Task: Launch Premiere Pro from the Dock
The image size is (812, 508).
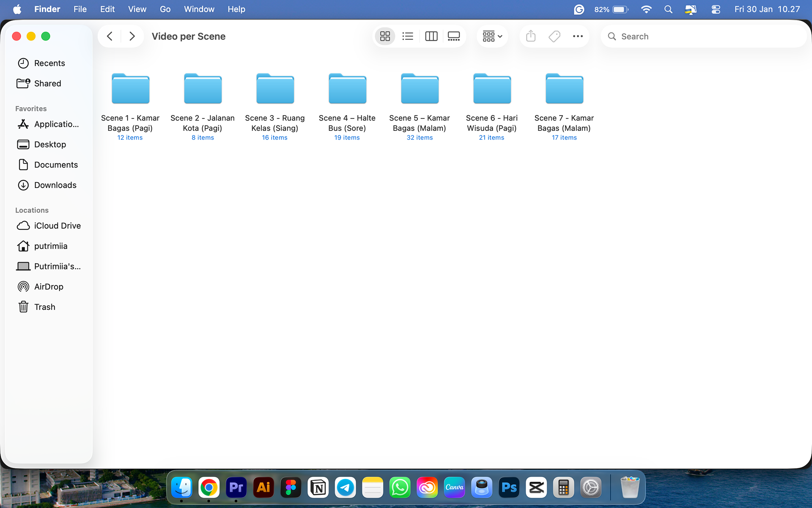Action: pos(236,488)
